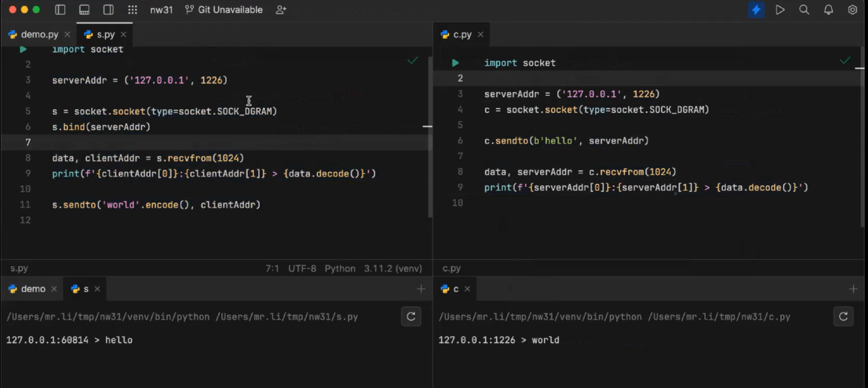
Task: Close the c run tab
Action: click(468, 289)
